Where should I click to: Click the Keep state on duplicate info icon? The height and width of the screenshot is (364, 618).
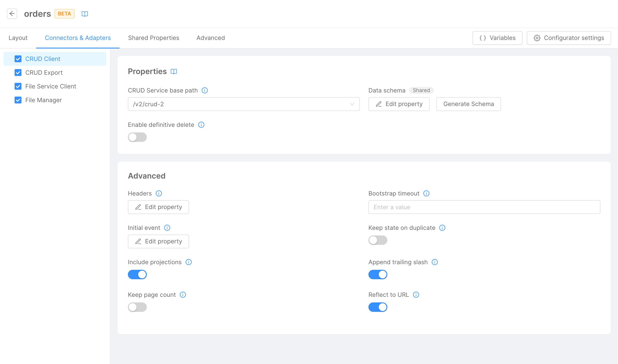442,228
